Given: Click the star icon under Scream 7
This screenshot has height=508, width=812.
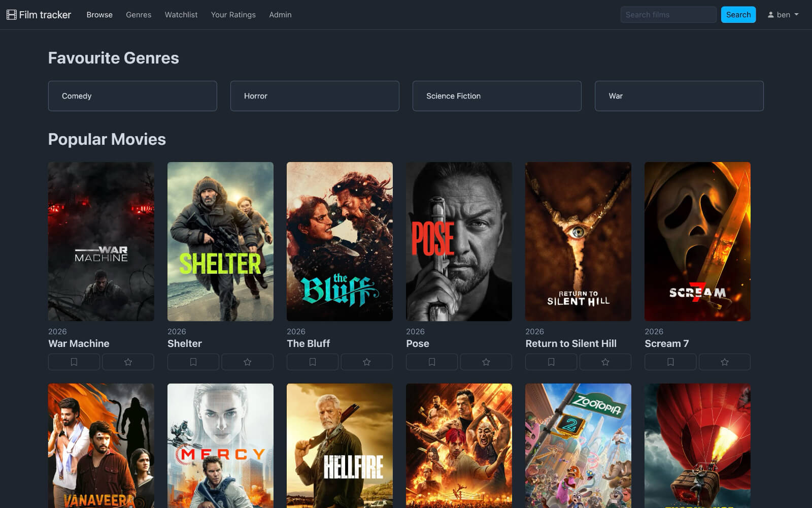Looking at the screenshot, I should pos(724,362).
